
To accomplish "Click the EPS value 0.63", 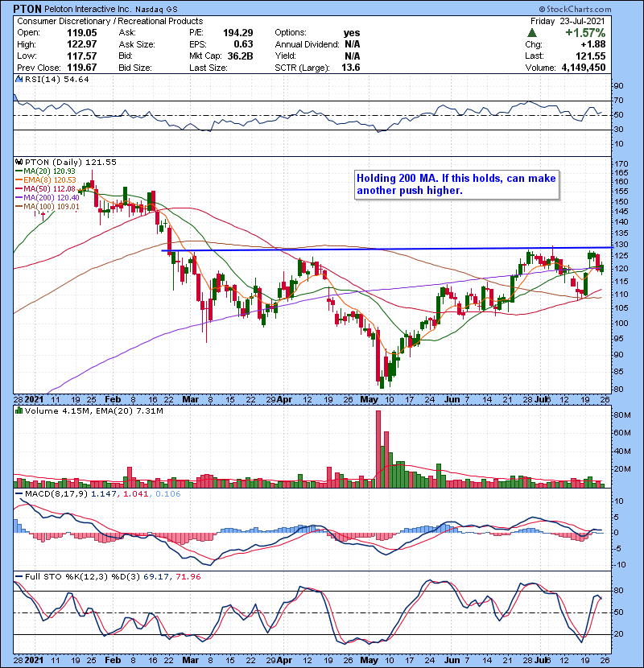I will point(243,44).
